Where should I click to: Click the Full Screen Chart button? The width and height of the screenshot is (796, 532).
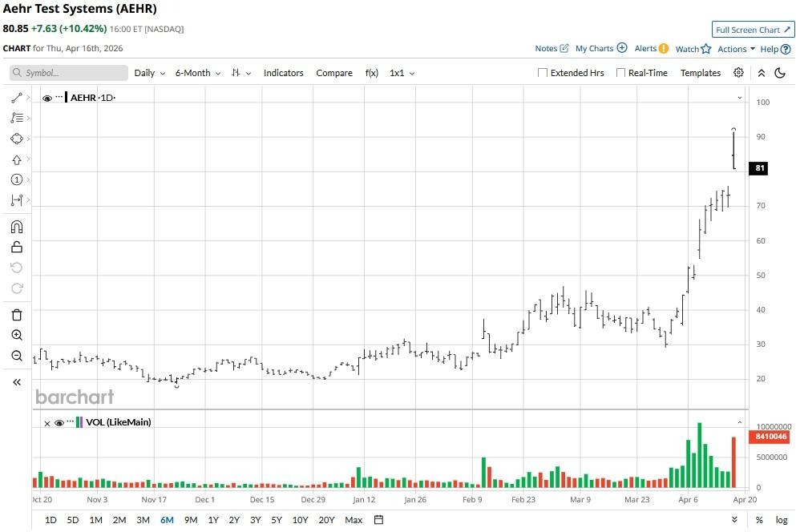753,30
